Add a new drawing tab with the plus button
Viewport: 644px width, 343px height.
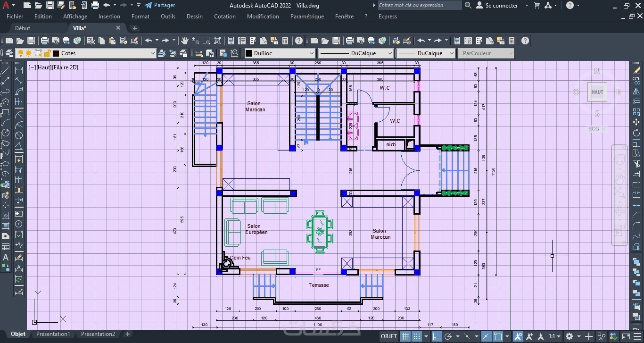(134, 28)
